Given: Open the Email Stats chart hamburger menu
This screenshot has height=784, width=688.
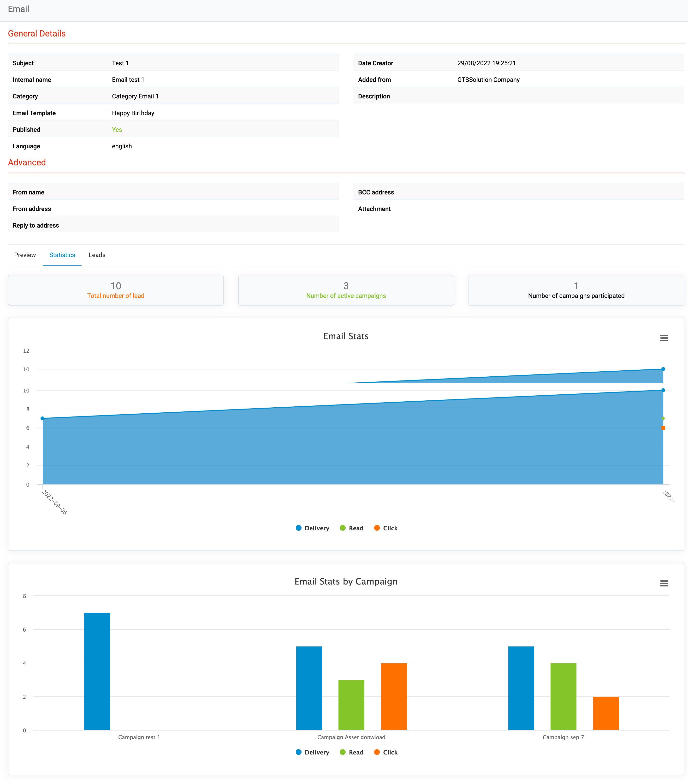Looking at the screenshot, I should coord(664,338).
